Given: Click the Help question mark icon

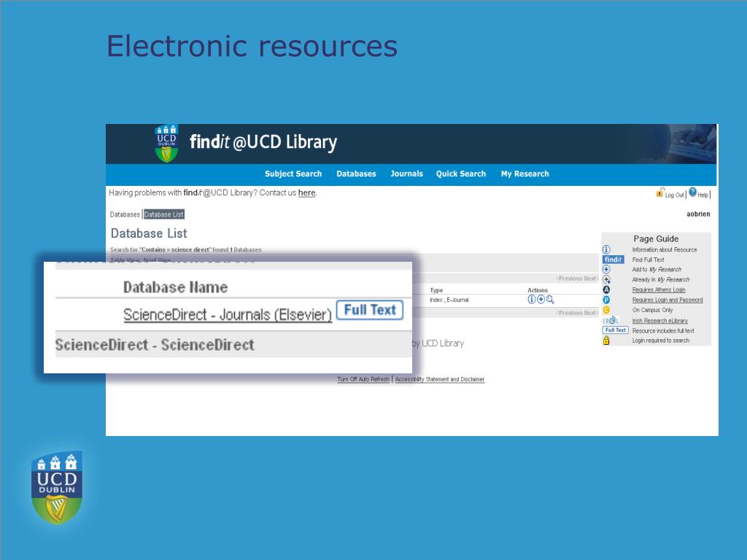Looking at the screenshot, I should pos(693,192).
